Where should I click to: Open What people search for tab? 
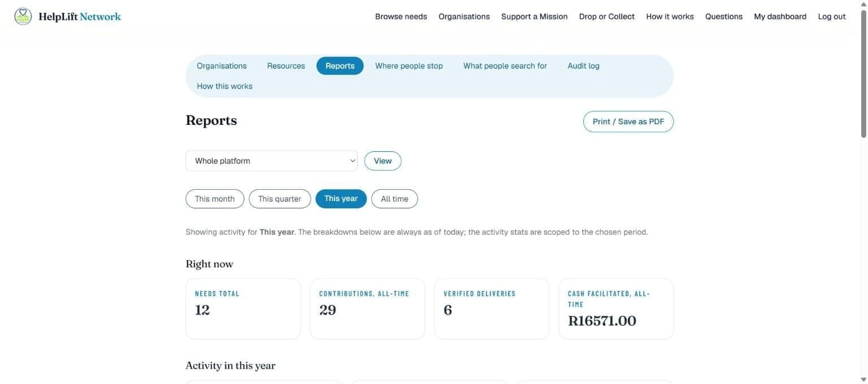505,66
